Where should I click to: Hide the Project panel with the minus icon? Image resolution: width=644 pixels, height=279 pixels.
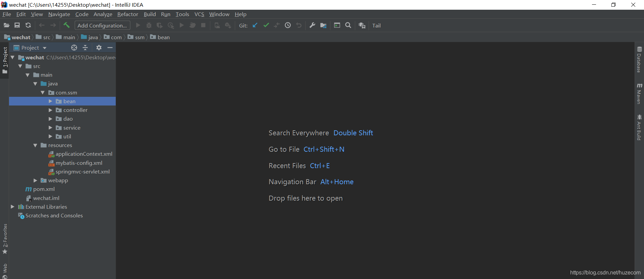(x=110, y=48)
